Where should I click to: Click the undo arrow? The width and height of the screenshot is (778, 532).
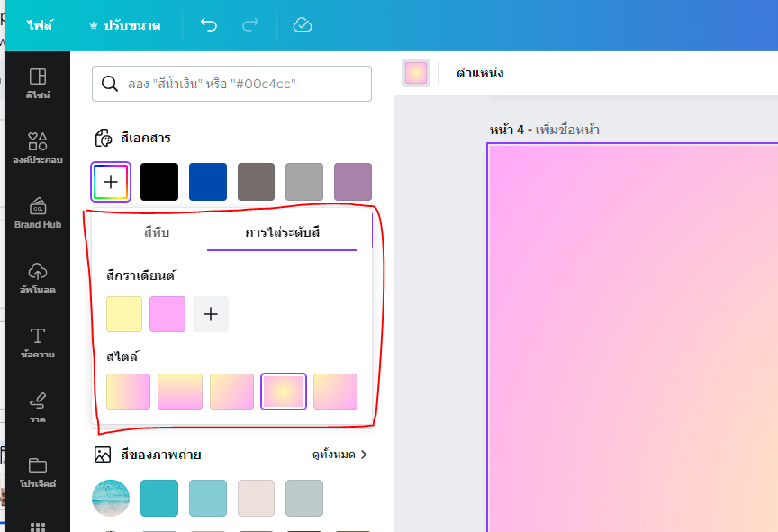[209, 25]
